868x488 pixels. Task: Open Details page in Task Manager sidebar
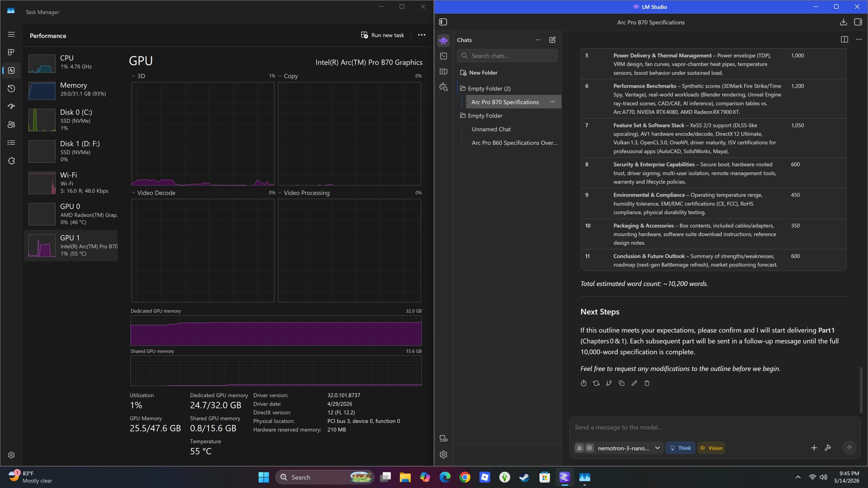tap(11, 143)
